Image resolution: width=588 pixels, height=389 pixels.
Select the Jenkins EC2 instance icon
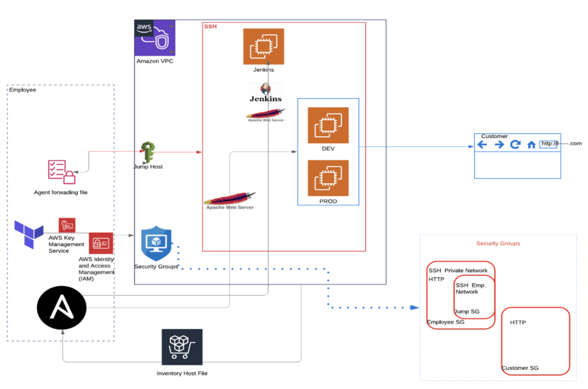tap(263, 47)
